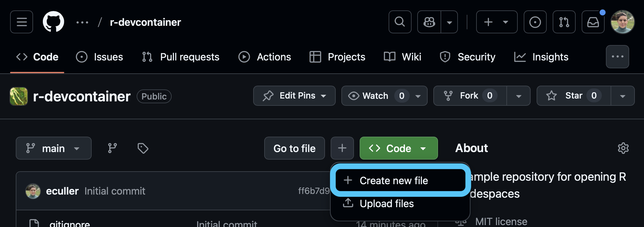Viewport: 644px width, 227px height.
Task: Open the Initial commit message link by eculler
Action: [x=115, y=191]
